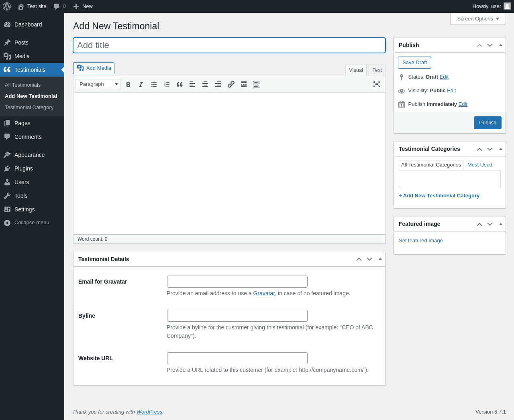Open Tools menu
Image resolution: width=514 pixels, height=420 pixels.
[32, 196]
